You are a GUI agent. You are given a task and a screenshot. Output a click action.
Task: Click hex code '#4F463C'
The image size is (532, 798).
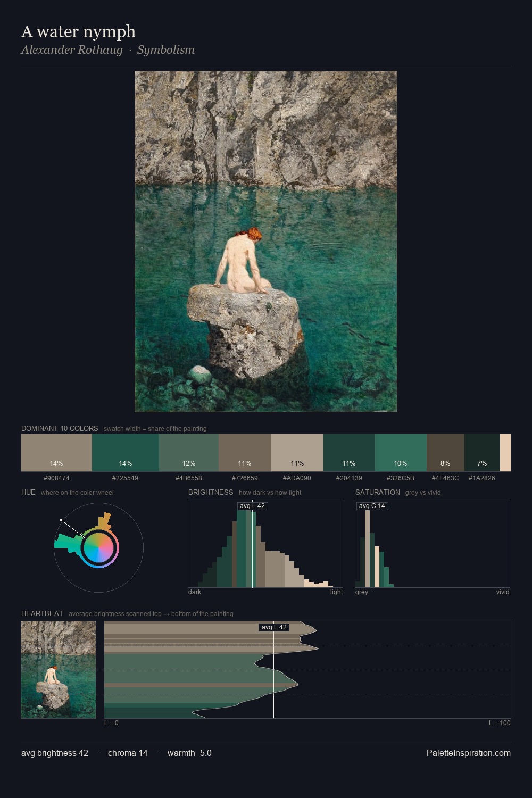point(445,478)
